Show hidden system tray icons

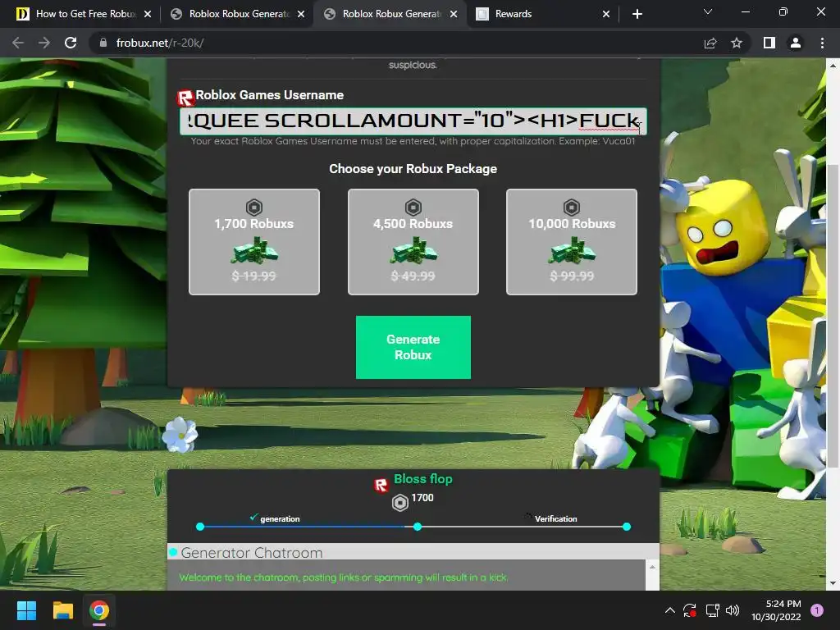669,610
